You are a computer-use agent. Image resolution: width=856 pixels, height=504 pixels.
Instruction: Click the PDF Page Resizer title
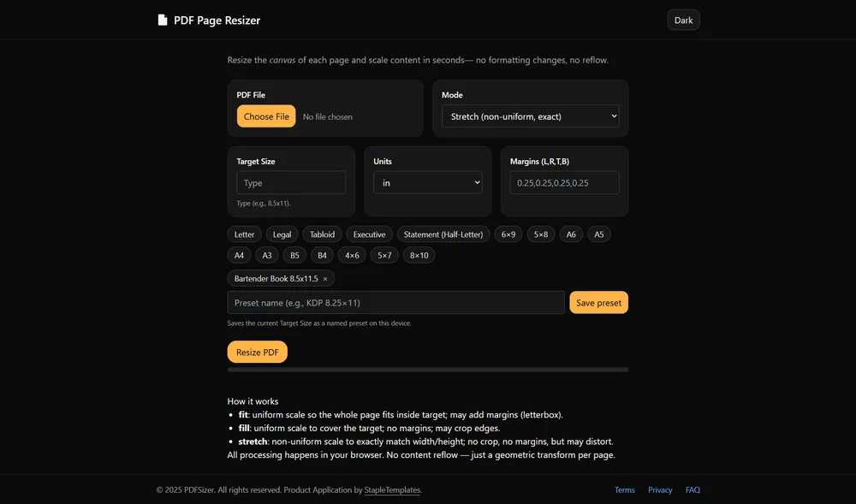tap(217, 21)
